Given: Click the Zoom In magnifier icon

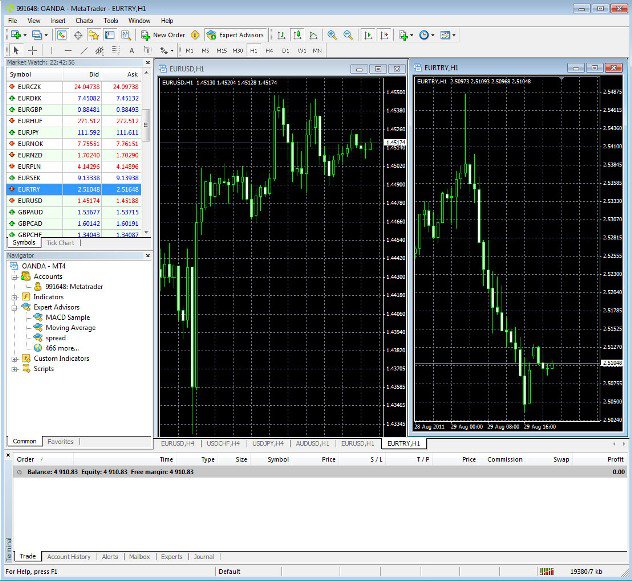Looking at the screenshot, I should (x=332, y=35).
